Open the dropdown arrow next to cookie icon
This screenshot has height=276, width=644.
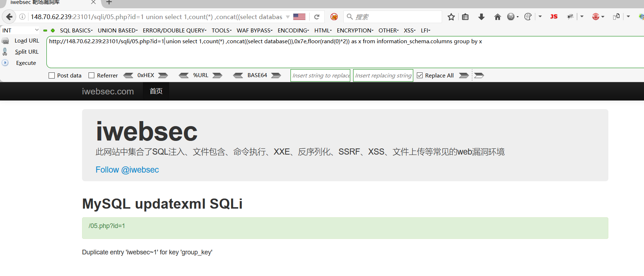pos(540,17)
